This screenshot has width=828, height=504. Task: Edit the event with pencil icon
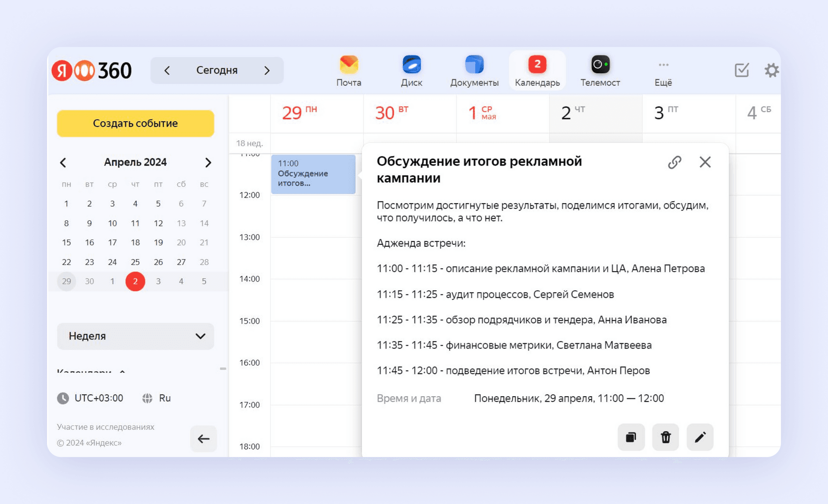(x=700, y=437)
